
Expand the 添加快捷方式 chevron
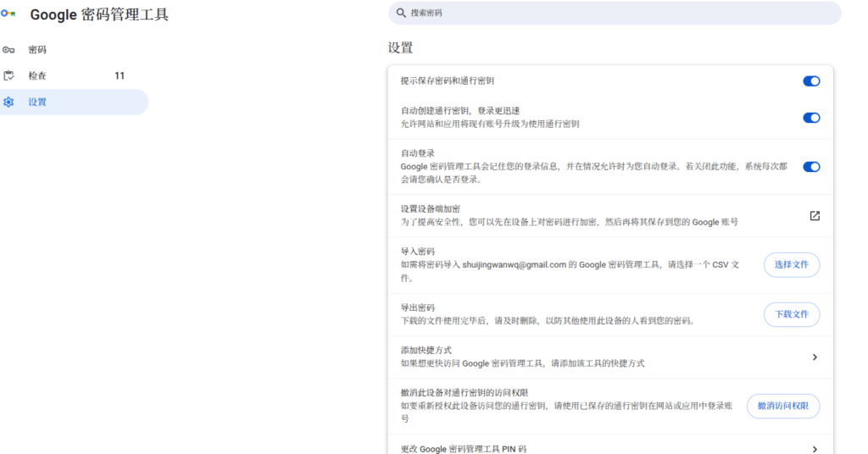[815, 357]
